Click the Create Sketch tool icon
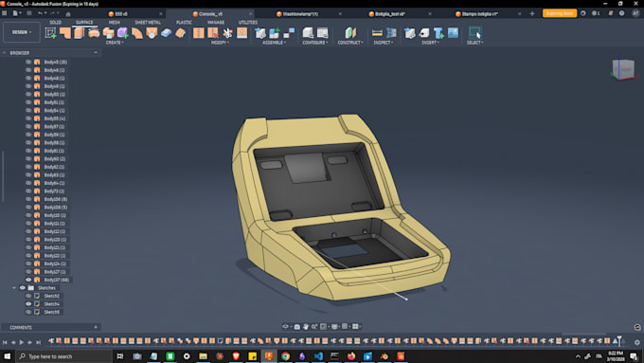This screenshot has width=644, height=363. click(x=50, y=33)
